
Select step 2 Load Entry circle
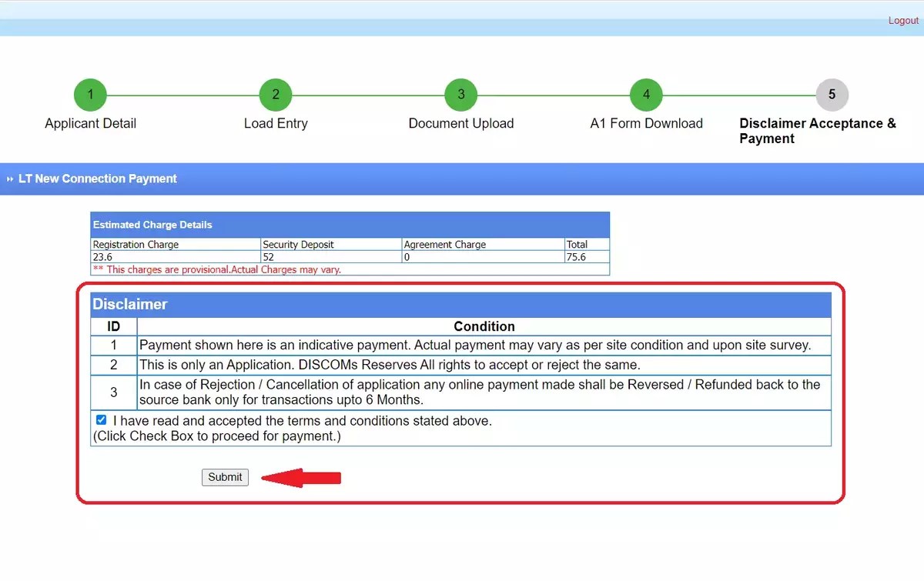pyautogui.click(x=276, y=94)
